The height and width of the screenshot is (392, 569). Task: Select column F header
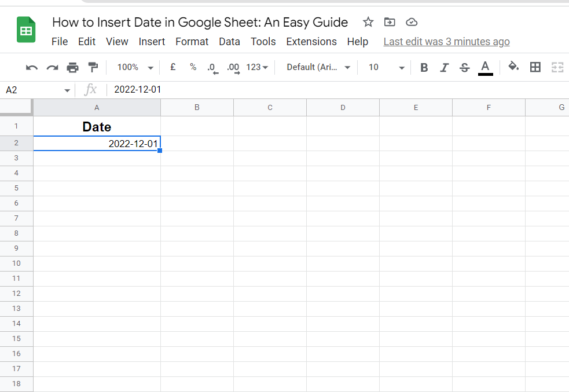(x=489, y=108)
